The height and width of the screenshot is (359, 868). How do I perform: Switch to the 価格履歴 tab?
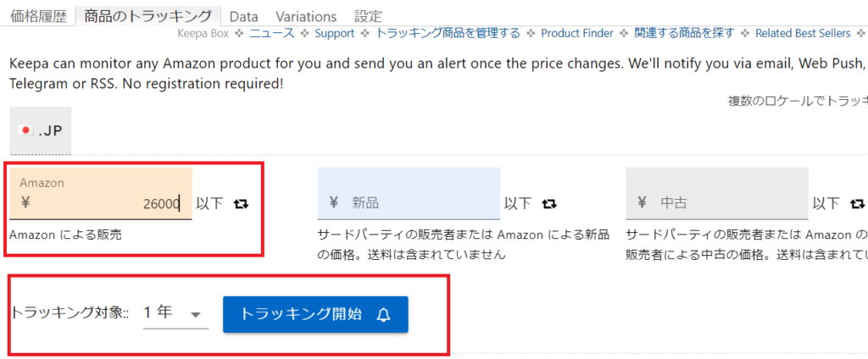(38, 16)
